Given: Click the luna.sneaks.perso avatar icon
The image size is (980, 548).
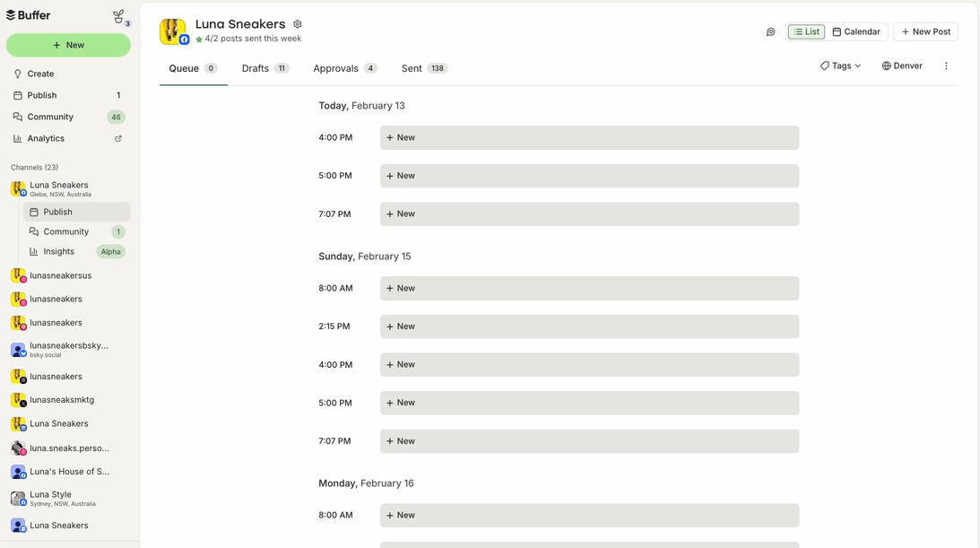Looking at the screenshot, I should (19, 448).
